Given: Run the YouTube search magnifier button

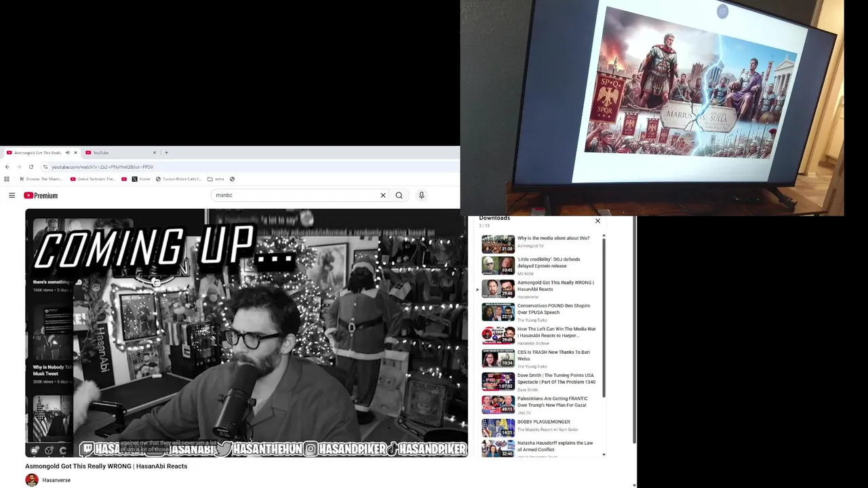Looking at the screenshot, I should coord(399,195).
